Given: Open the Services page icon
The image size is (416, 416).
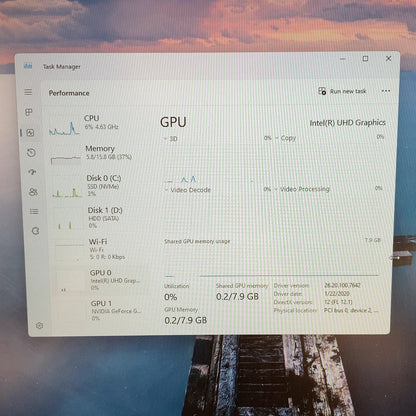Looking at the screenshot, I should 35,231.
